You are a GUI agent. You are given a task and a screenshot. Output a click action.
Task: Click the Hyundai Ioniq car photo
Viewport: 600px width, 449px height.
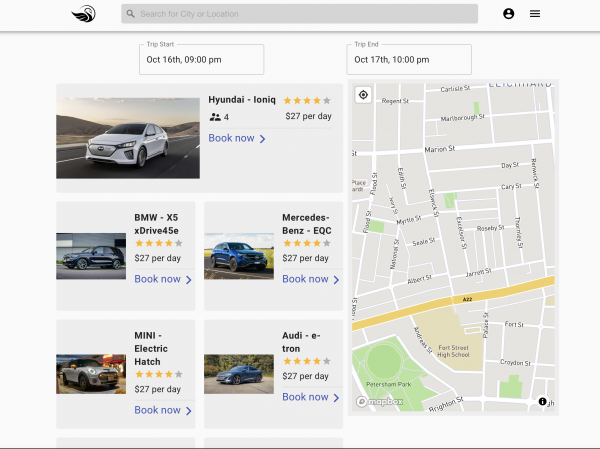pyautogui.click(x=128, y=138)
